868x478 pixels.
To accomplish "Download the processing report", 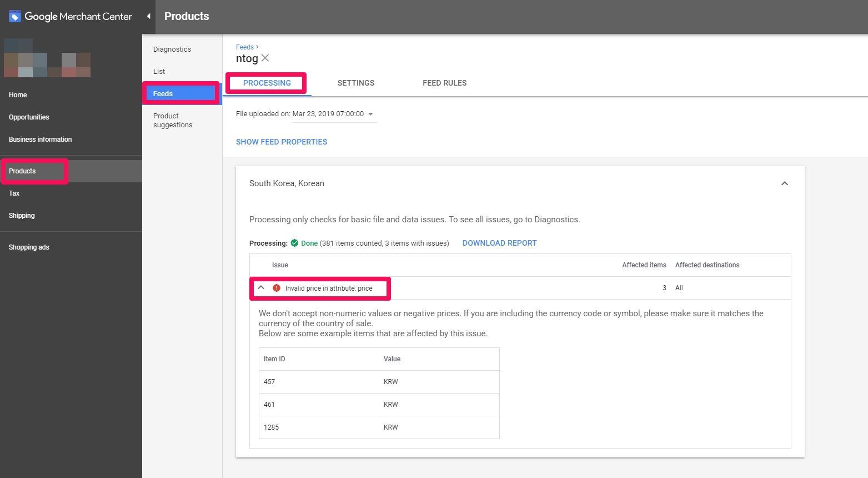I will (x=499, y=243).
